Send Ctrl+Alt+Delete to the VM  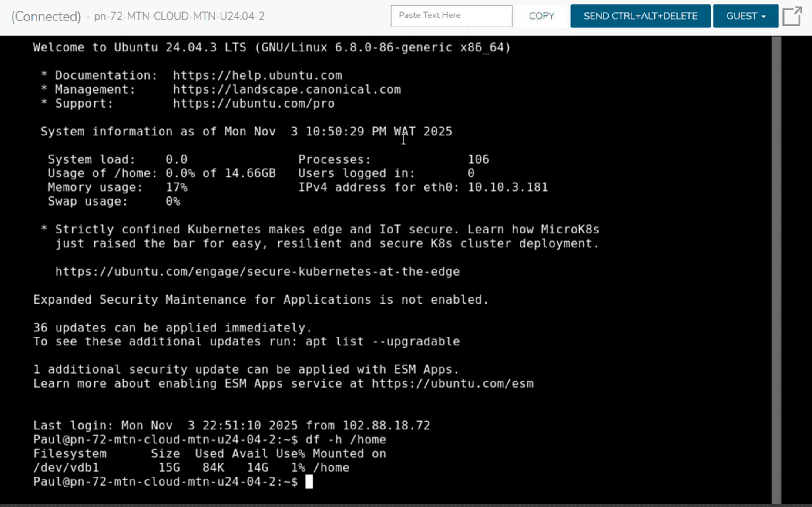click(640, 16)
